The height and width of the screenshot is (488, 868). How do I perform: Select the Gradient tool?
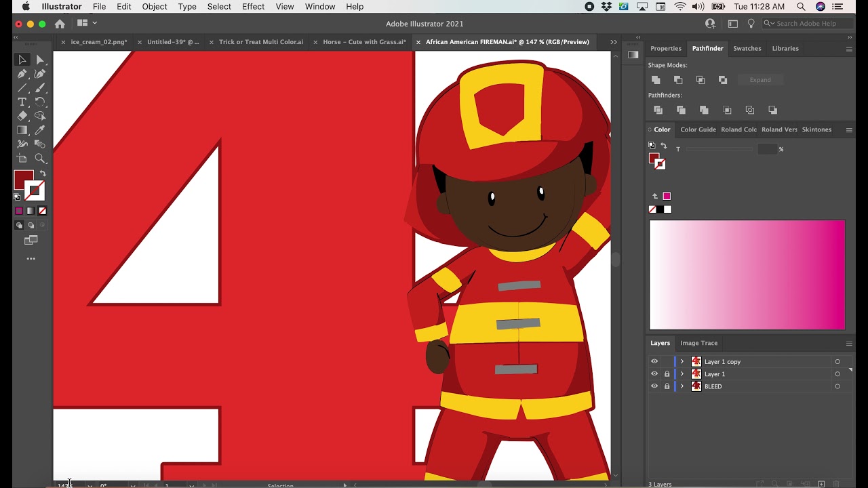[x=22, y=130]
